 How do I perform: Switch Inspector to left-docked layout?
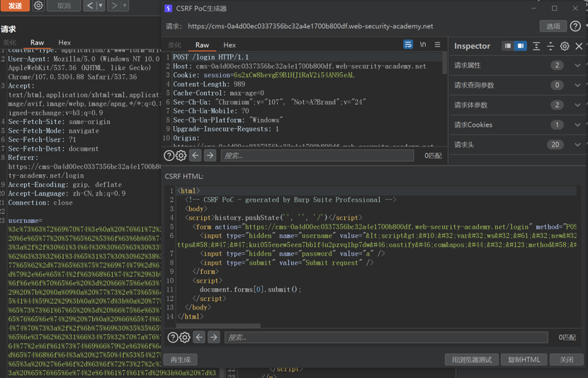[508, 46]
